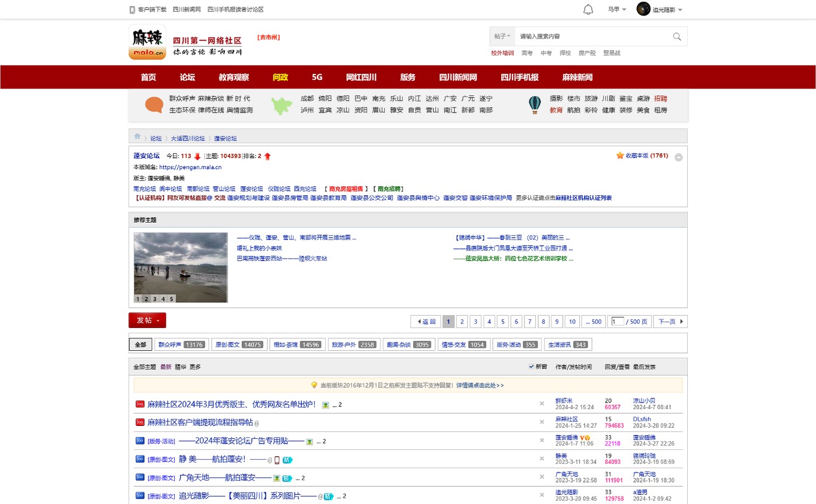Go to page 5 of threads

click(x=502, y=322)
